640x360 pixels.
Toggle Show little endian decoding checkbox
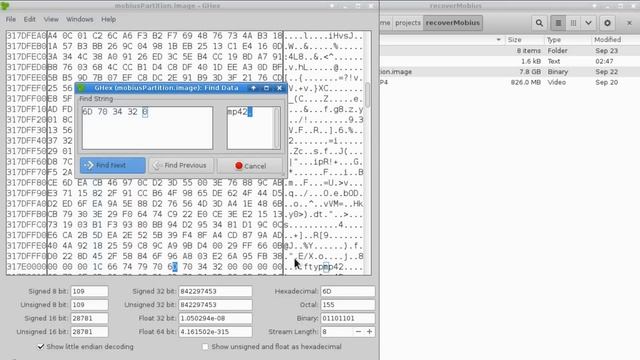pyautogui.click(x=40, y=347)
